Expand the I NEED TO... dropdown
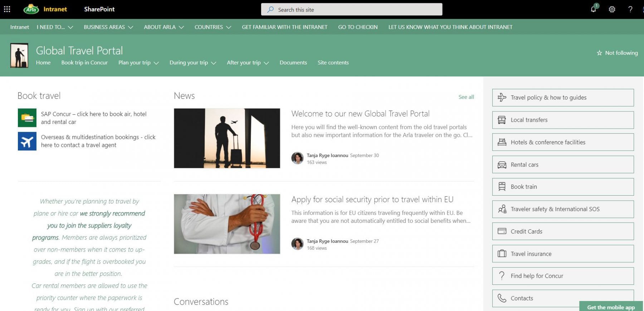This screenshot has height=311, width=644. pyautogui.click(x=55, y=27)
